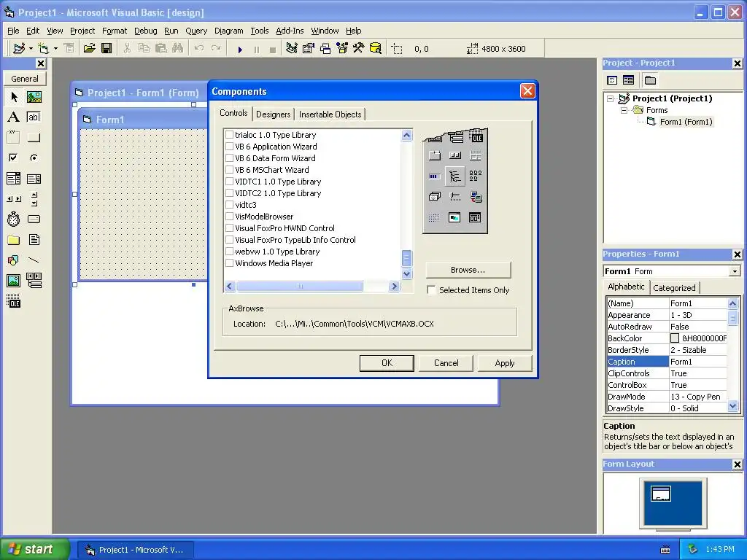Viewport: 747px width, 560px height.
Task: Select the PictureBox control in the toolbox
Action: tap(34, 97)
